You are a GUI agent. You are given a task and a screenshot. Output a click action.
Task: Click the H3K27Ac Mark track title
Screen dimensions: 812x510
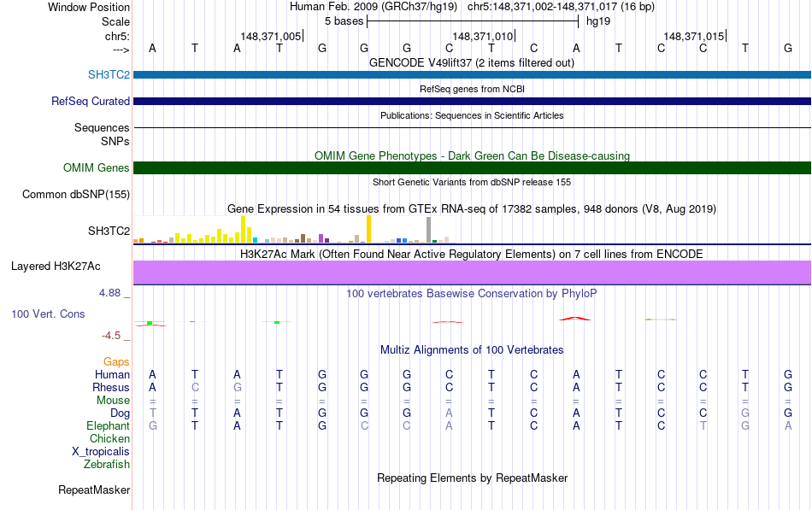(x=472, y=255)
